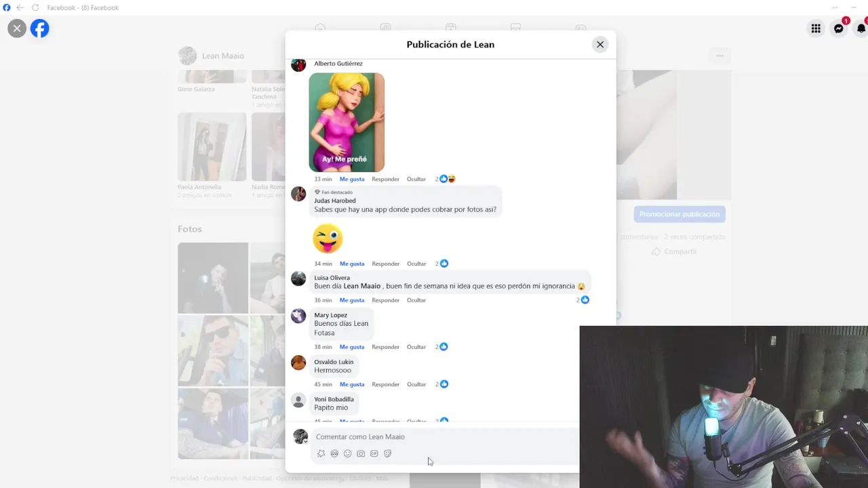Insert an avatar sticker in the comment box
The width and height of the screenshot is (868, 488).
[x=334, y=453]
